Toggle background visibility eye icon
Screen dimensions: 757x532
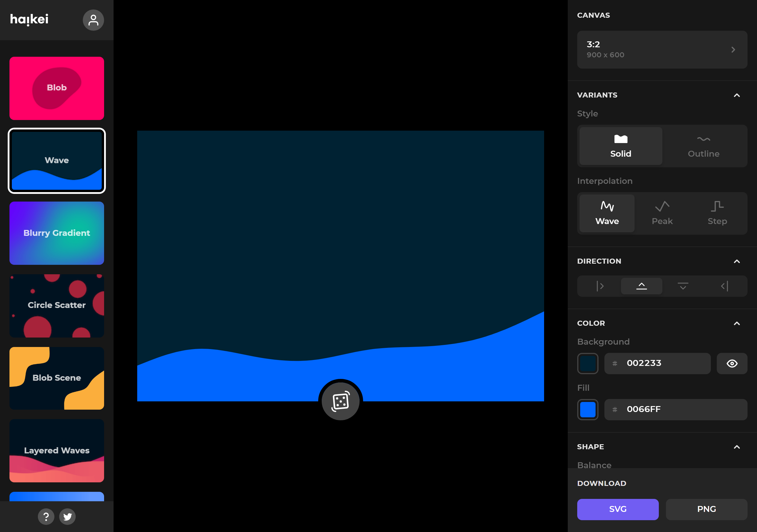click(x=732, y=364)
